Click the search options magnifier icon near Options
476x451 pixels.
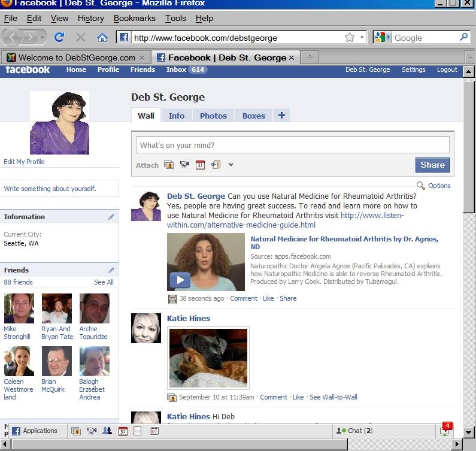[x=420, y=185]
